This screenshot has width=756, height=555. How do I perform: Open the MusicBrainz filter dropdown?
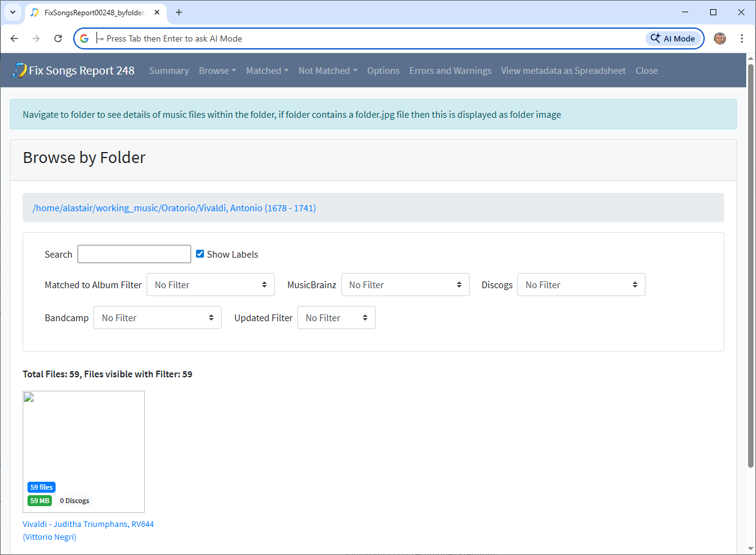coord(405,285)
